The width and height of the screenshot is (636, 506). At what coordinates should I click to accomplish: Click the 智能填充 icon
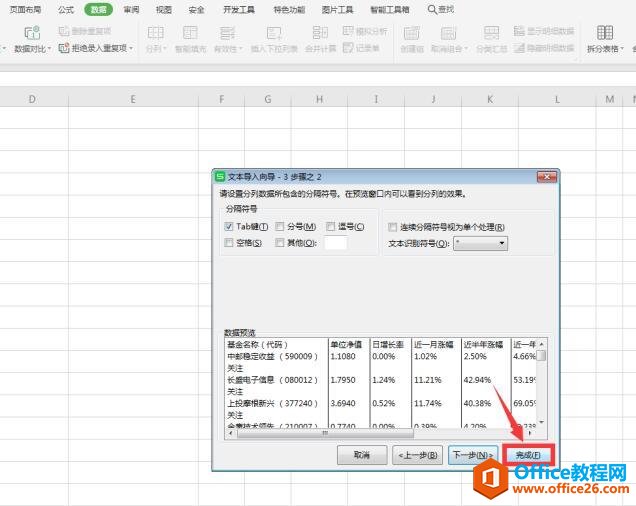190,33
